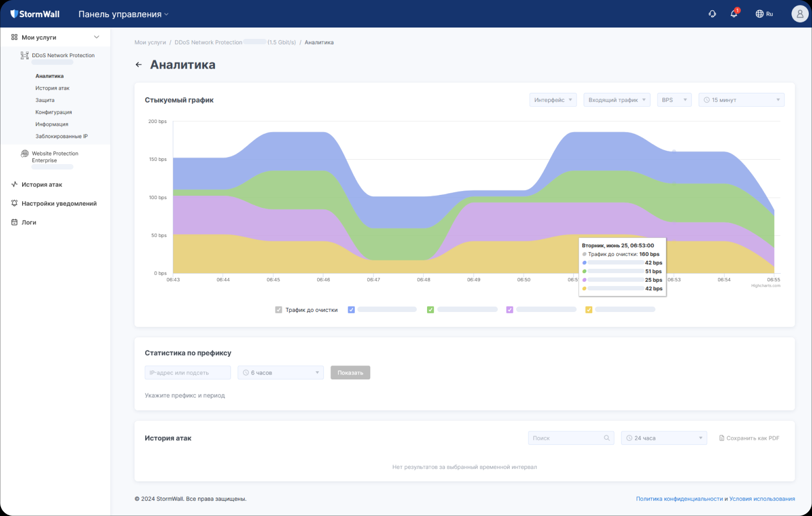The width and height of the screenshot is (812, 516).
Task: Click the yellow series legend swatch
Action: pyautogui.click(x=589, y=310)
